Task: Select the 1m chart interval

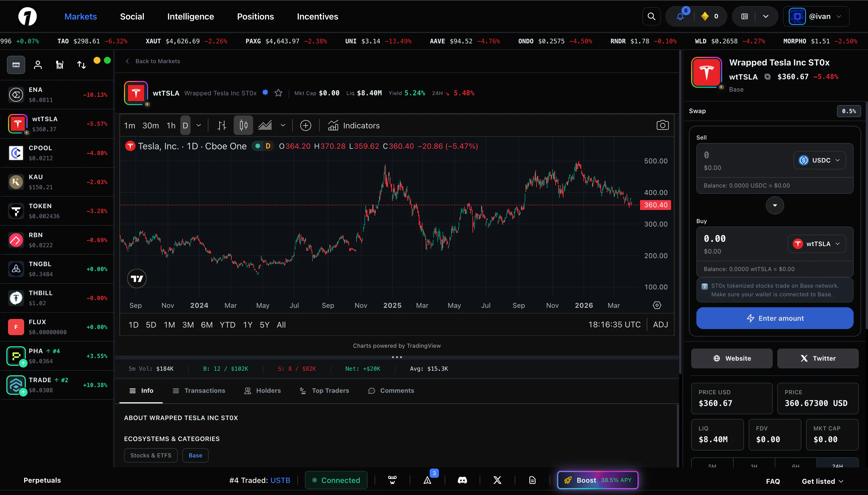Action: tap(129, 125)
